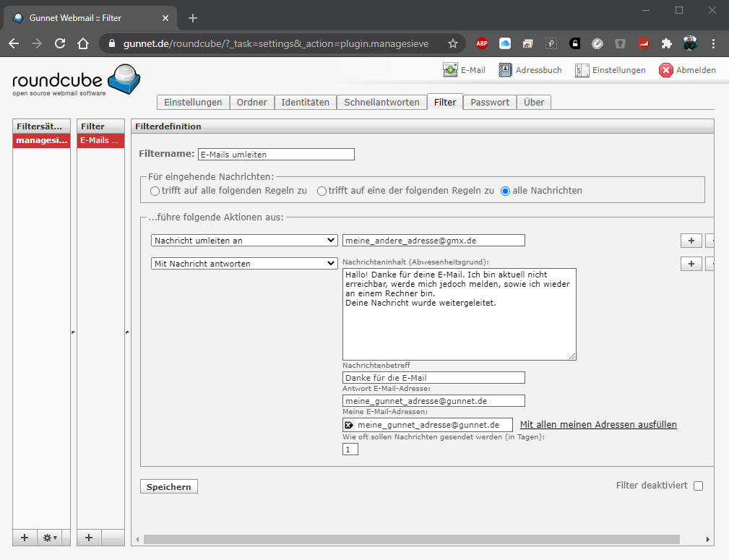729x560 pixels.
Task: Click the Speichern button
Action: [169, 486]
